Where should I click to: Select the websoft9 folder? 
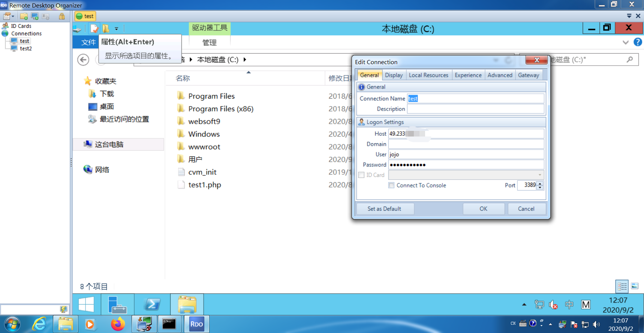[x=204, y=121]
